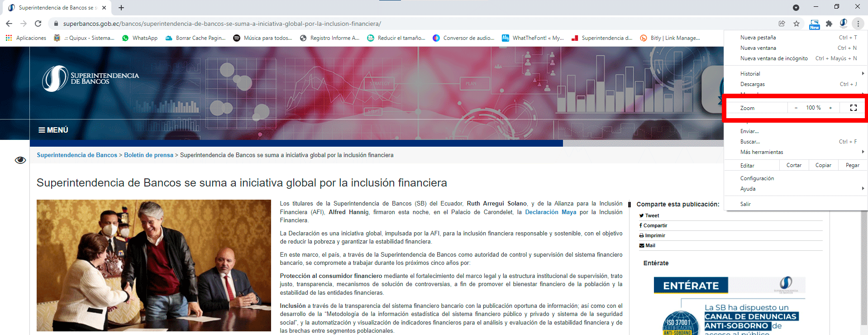Decrease zoom with the minus button
This screenshot has width=868, height=335.
[x=796, y=108]
